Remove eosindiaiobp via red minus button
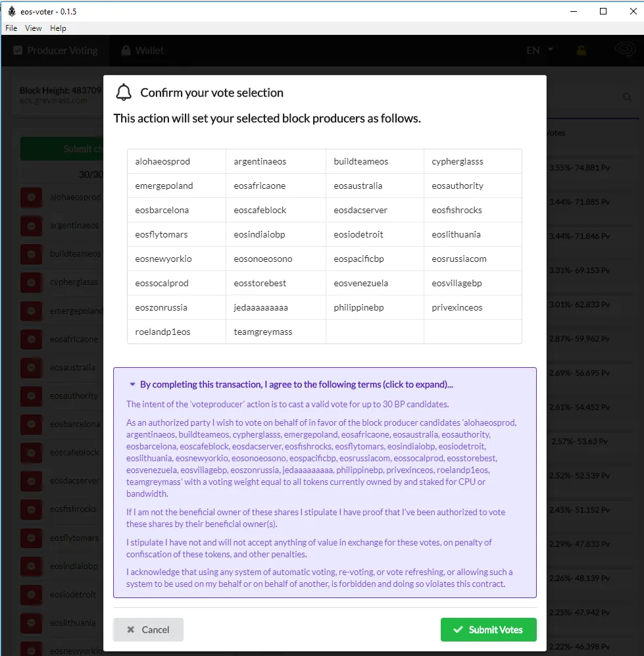This screenshot has height=656, width=644. click(x=32, y=566)
